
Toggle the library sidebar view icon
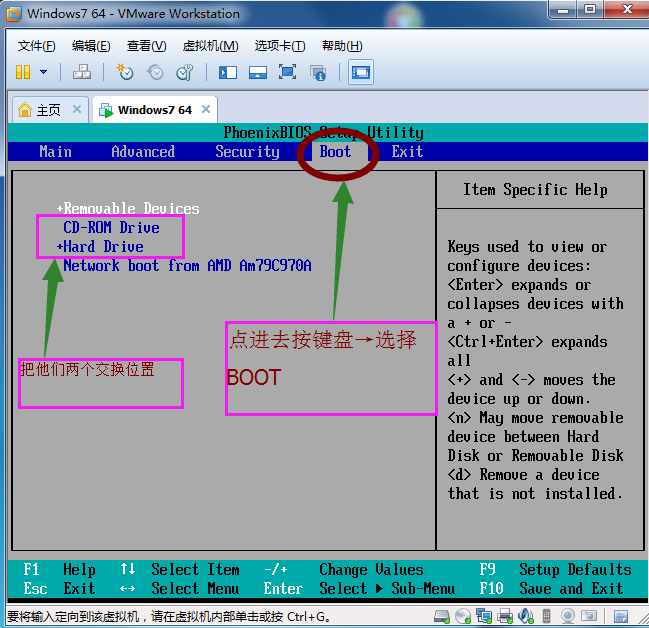click(x=228, y=73)
